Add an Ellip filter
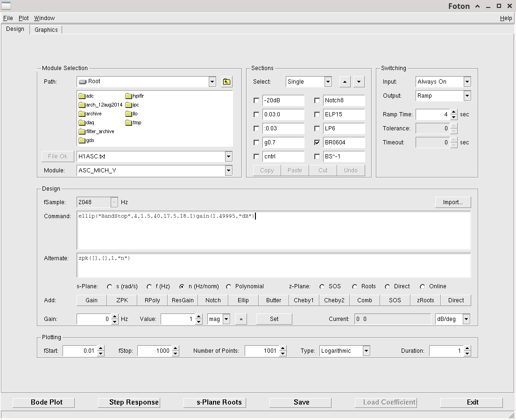 pyautogui.click(x=243, y=300)
